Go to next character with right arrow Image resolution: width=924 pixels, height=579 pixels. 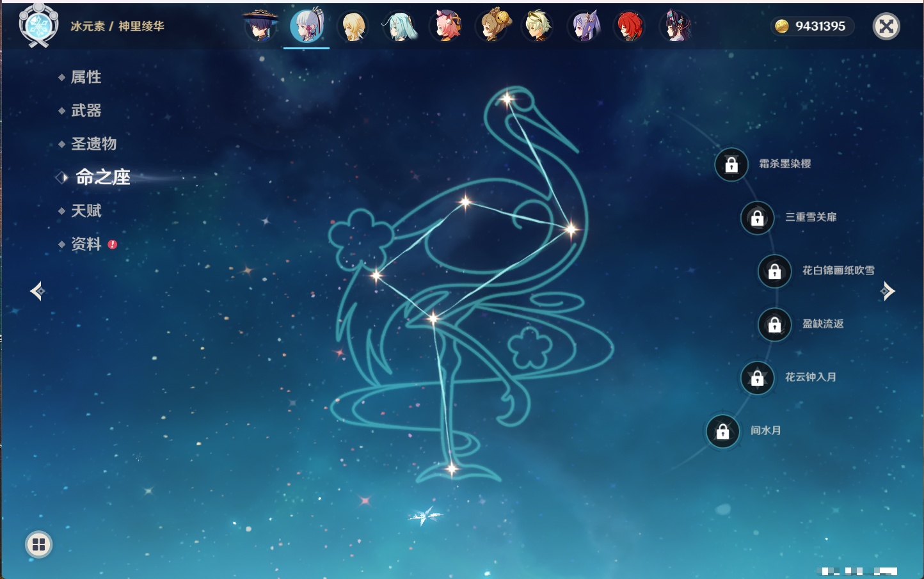pyautogui.click(x=888, y=291)
